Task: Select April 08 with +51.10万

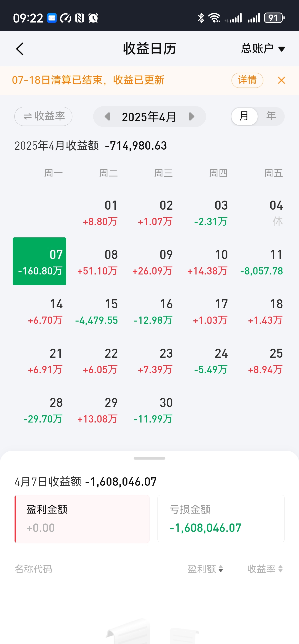Action: pyautogui.click(x=98, y=262)
